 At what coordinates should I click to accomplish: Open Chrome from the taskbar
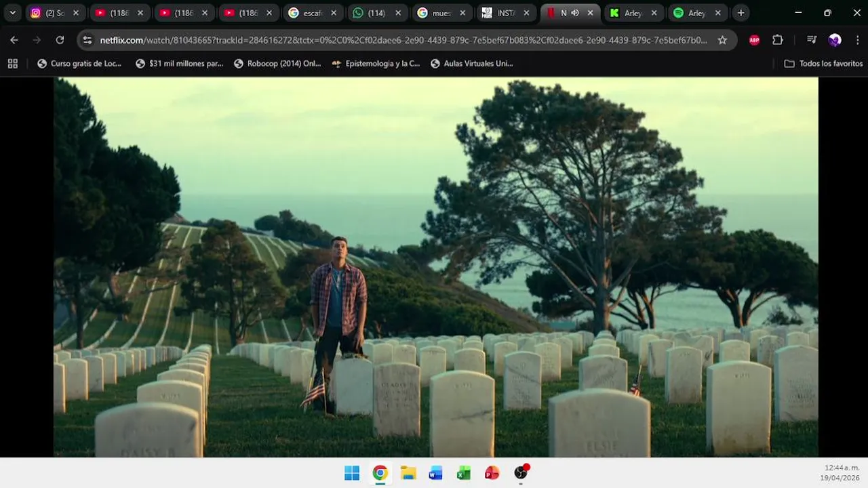(x=380, y=473)
